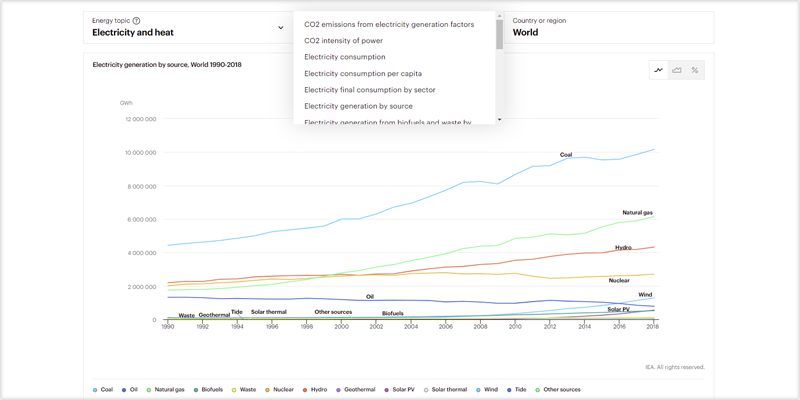800x400 pixels.
Task: Toggle Coal series in the legend
Action: pos(103,389)
